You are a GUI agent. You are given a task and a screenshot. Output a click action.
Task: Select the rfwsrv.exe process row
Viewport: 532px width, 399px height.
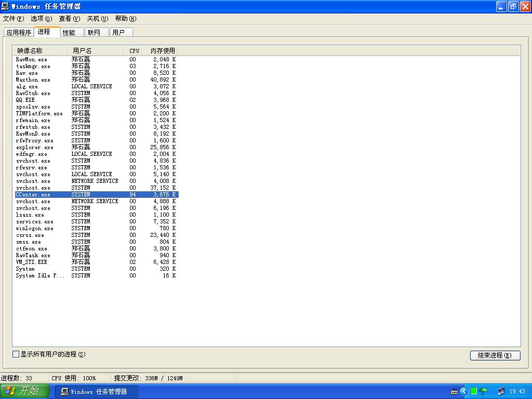pos(96,168)
